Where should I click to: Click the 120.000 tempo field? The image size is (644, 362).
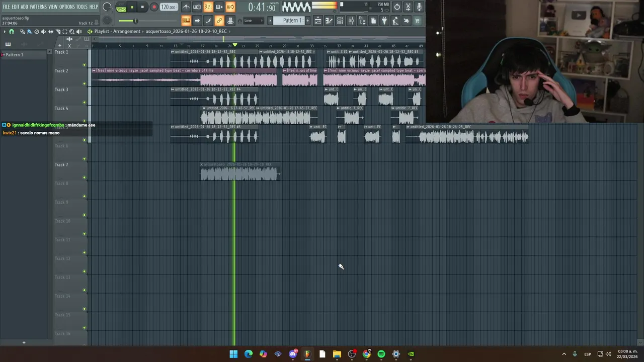pyautogui.click(x=169, y=7)
